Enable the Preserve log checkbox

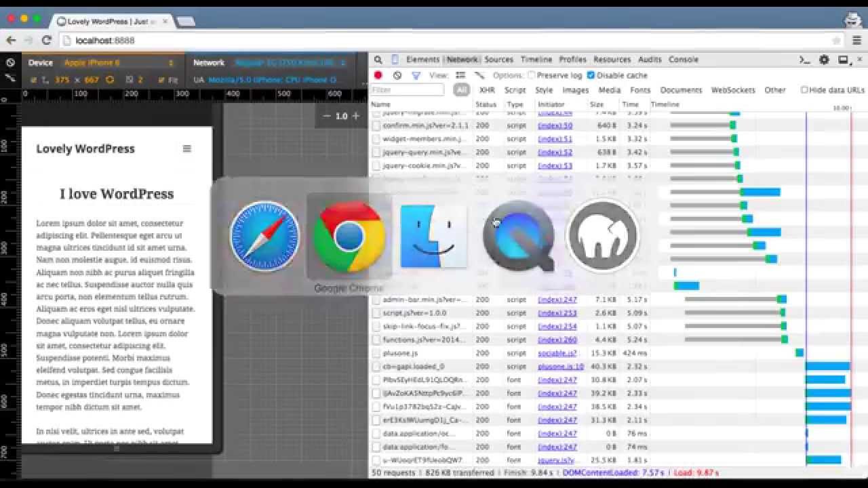point(532,75)
